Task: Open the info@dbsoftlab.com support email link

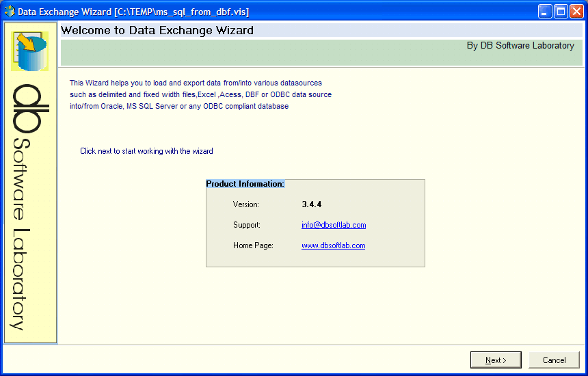Action: pos(334,225)
